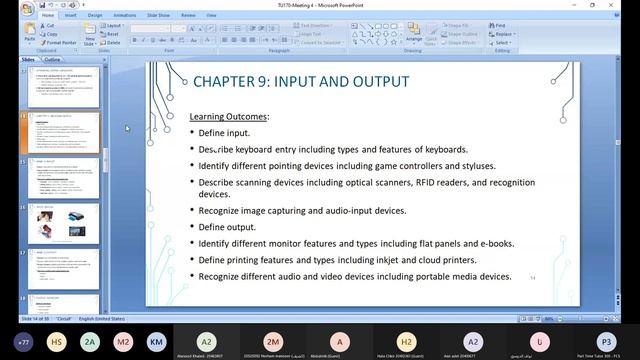Go to the Slide Show tab
This screenshot has height=360, width=640.
158,16
